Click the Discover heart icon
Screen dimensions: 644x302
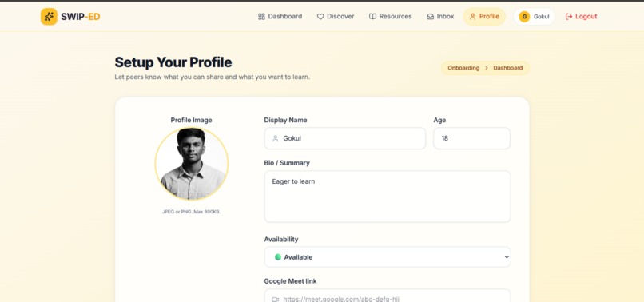[x=320, y=17]
